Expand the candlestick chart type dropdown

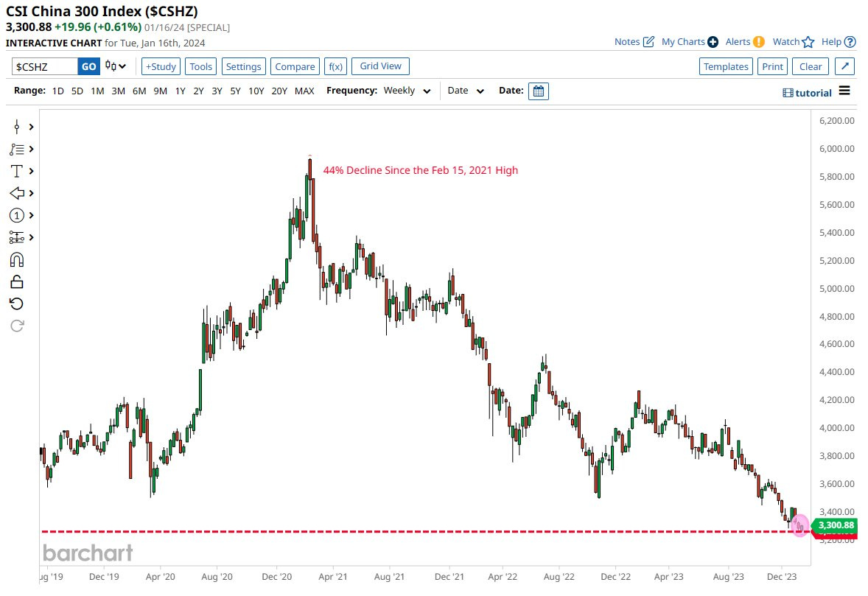115,66
